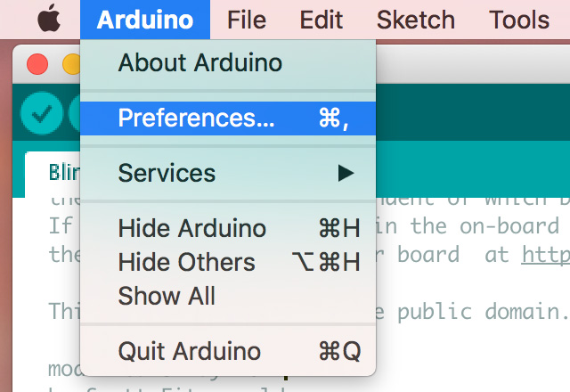This screenshot has height=392, width=570.
Task: Select Hide Others menu item
Action: 186,262
